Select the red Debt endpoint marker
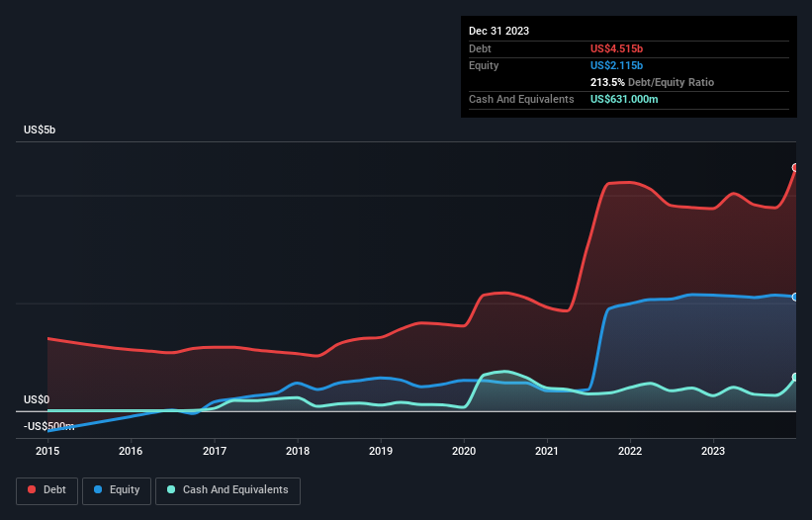 coord(795,168)
